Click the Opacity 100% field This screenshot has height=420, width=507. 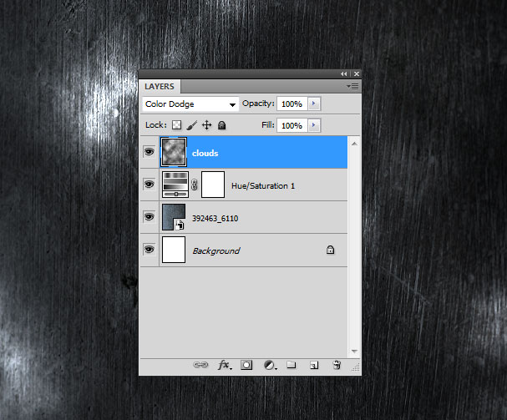pos(292,104)
